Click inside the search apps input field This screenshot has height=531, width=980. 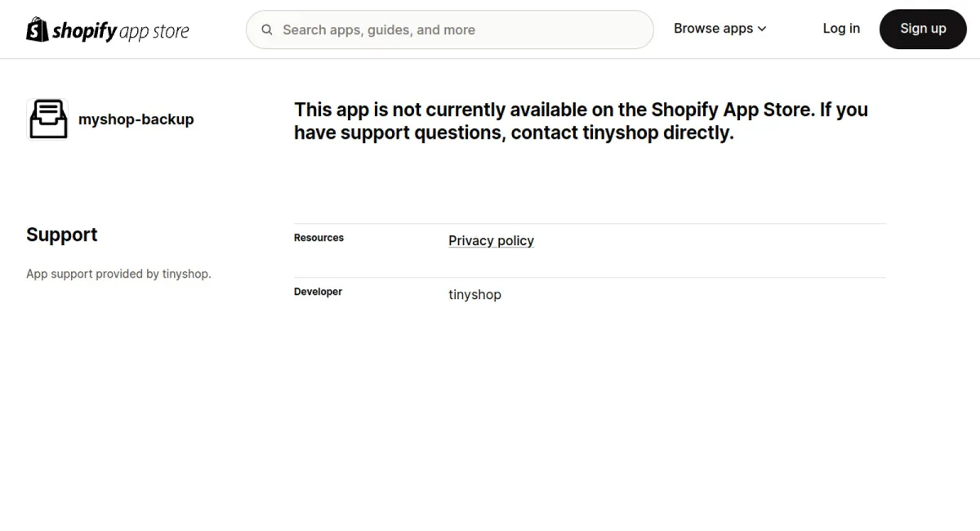tap(449, 29)
